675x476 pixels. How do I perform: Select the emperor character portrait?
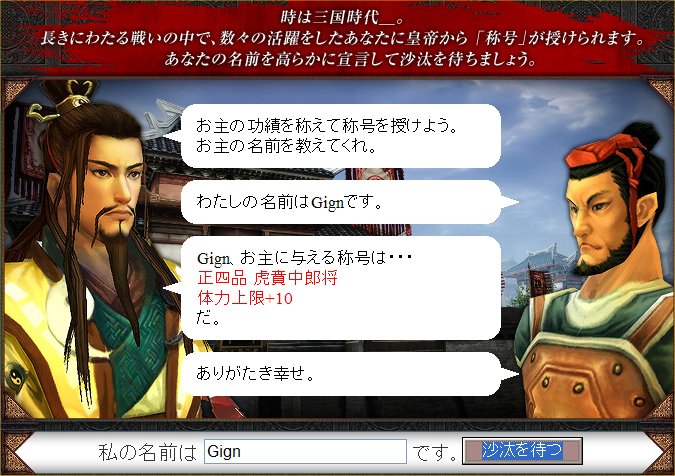[x=97, y=250]
